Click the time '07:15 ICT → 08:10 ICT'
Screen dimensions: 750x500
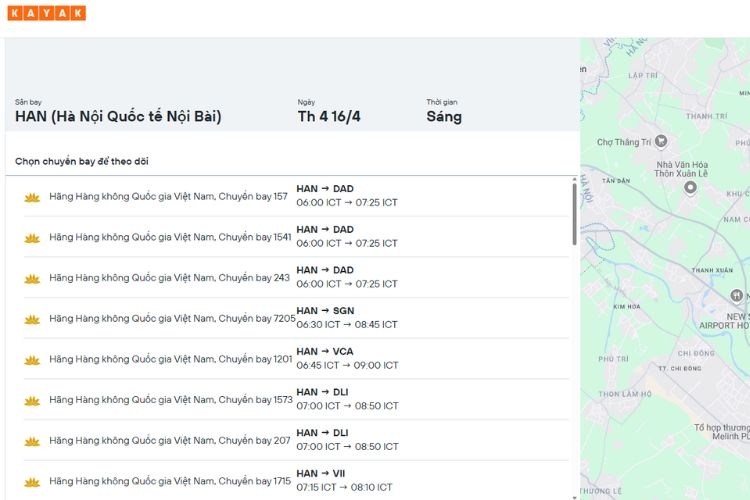(344, 487)
